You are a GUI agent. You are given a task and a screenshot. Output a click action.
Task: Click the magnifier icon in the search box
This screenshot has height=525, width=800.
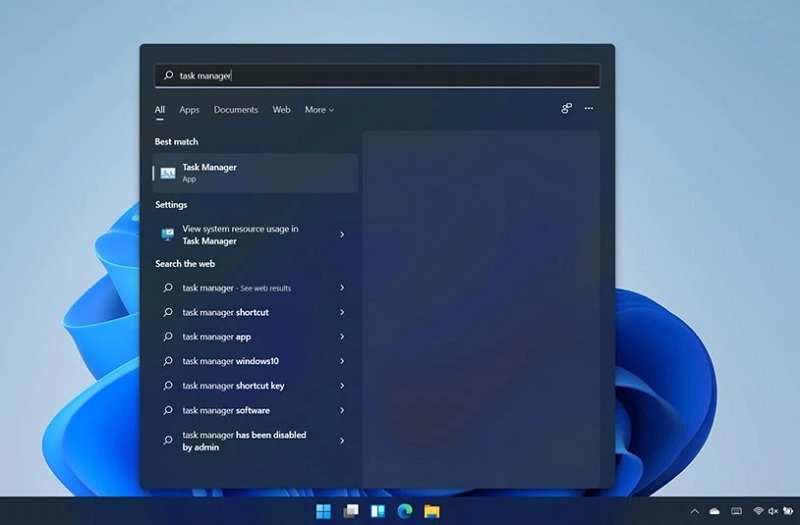(x=168, y=76)
